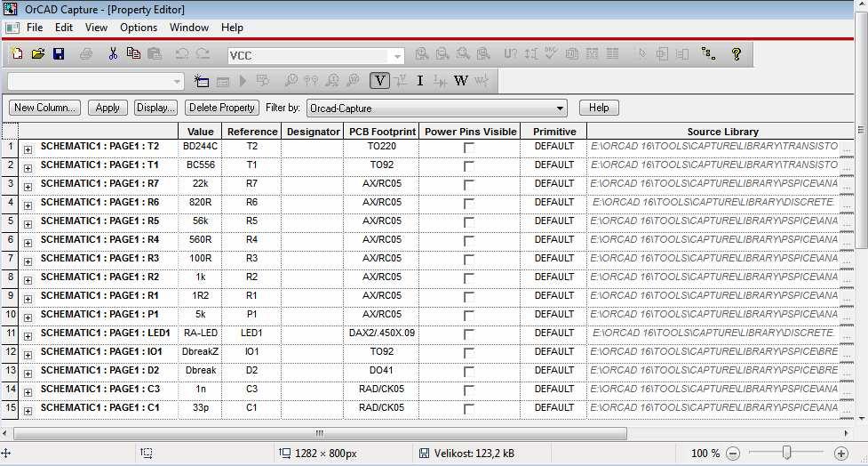Expand row SCHEMATIC1 : PAGE1 : R6
The height and width of the screenshot is (466, 868).
pos(28,205)
